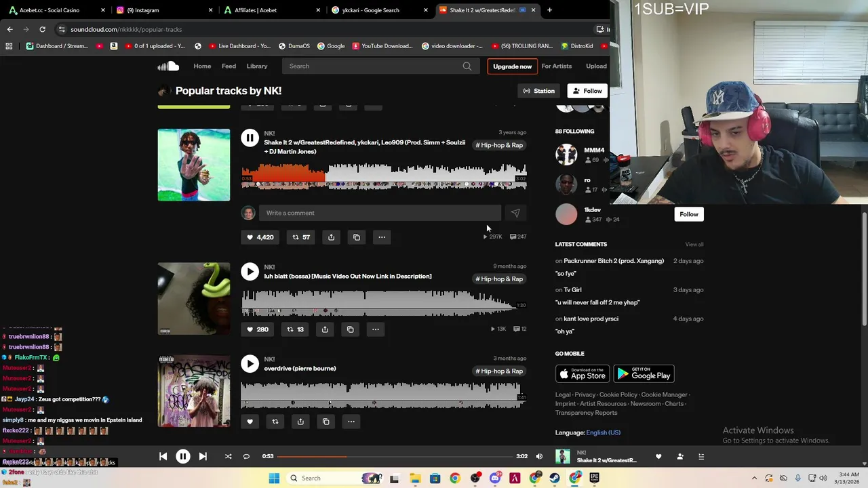Open the Hip-hop & Rap tag on Shake It 2
Image resolution: width=868 pixels, height=488 pixels.
(x=499, y=145)
